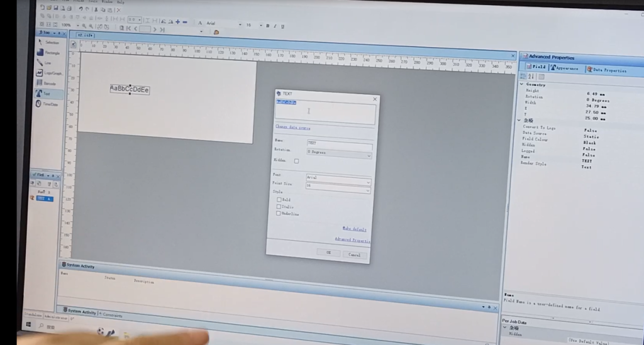This screenshot has width=644, height=345.
Task: Click the Field Colour property set to Black
Action: click(589, 143)
